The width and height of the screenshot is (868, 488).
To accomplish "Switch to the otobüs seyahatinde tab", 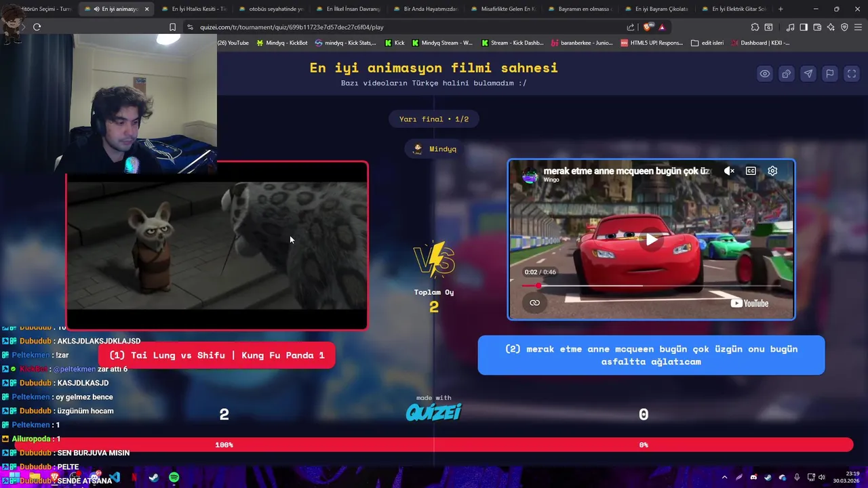I will (271, 9).
